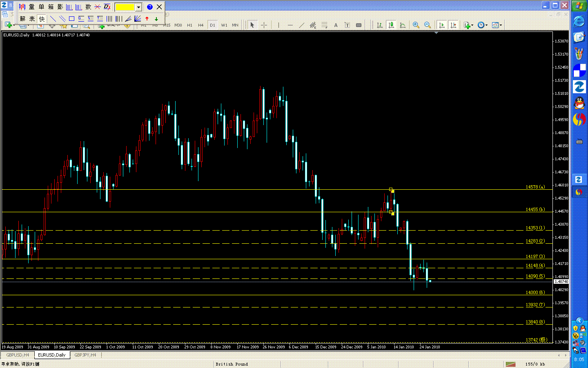The image size is (588, 368).
Task: Click the 数 button in floating toolbar
Action: [88, 7]
